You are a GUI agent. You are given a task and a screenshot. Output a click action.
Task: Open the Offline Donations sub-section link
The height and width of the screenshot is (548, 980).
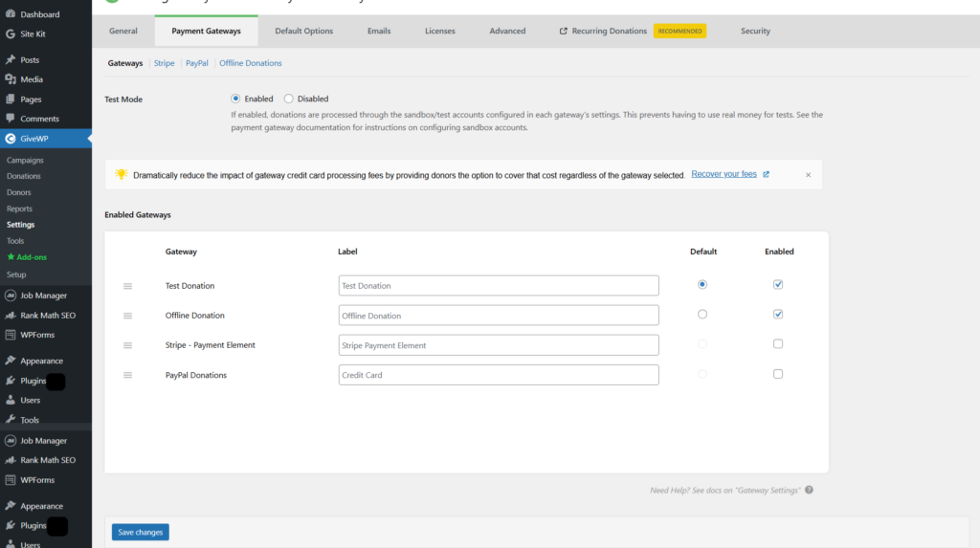tap(251, 63)
